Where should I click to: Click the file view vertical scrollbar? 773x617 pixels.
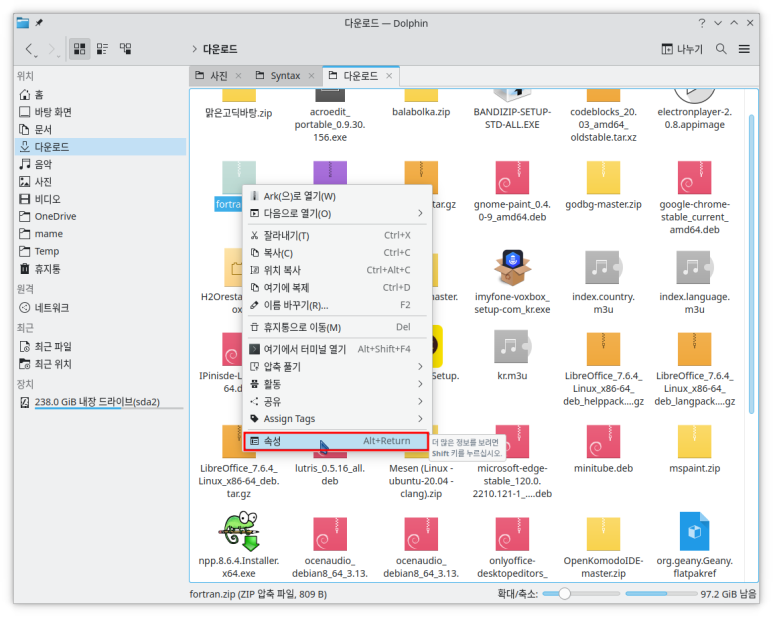[751, 264]
